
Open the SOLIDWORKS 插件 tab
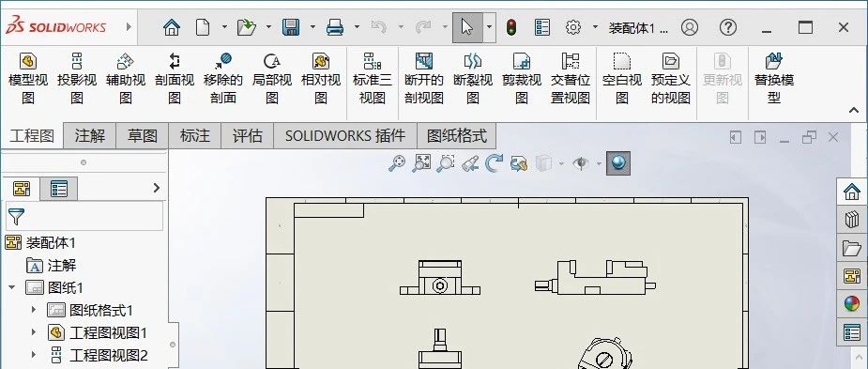345,136
